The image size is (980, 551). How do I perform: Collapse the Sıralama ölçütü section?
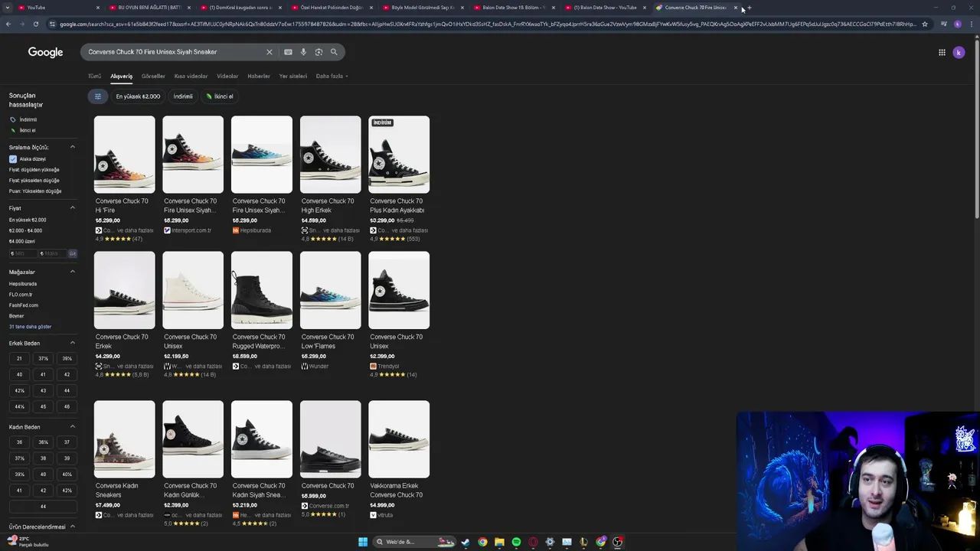[73, 147]
